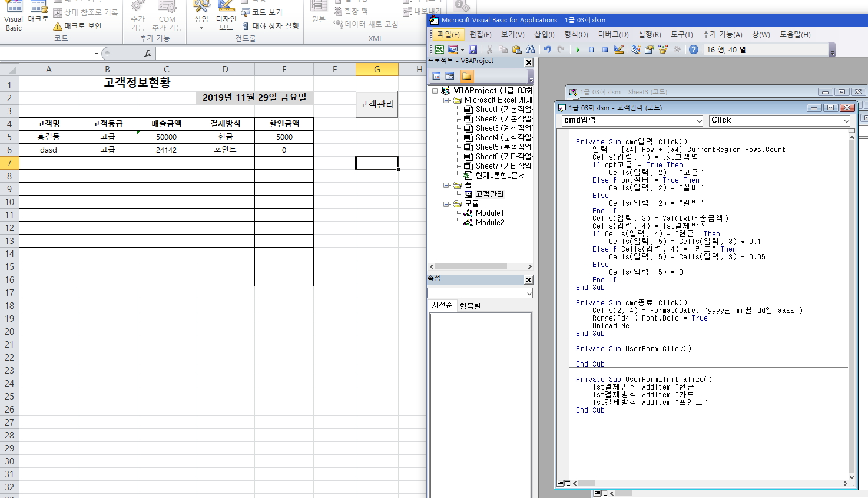Click the Save icon in VBA toolbar
The image size is (868, 498).
coord(473,50)
